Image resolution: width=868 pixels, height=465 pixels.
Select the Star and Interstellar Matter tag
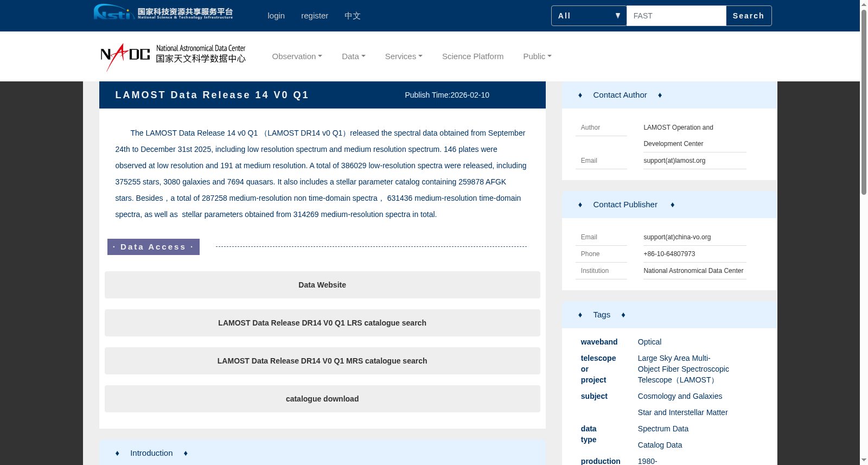[x=682, y=412]
